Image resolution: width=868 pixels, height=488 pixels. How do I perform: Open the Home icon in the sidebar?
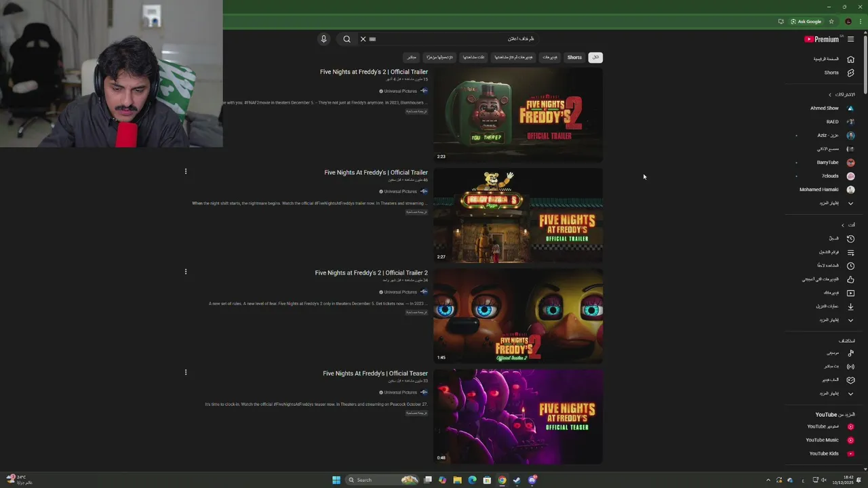pyautogui.click(x=850, y=59)
